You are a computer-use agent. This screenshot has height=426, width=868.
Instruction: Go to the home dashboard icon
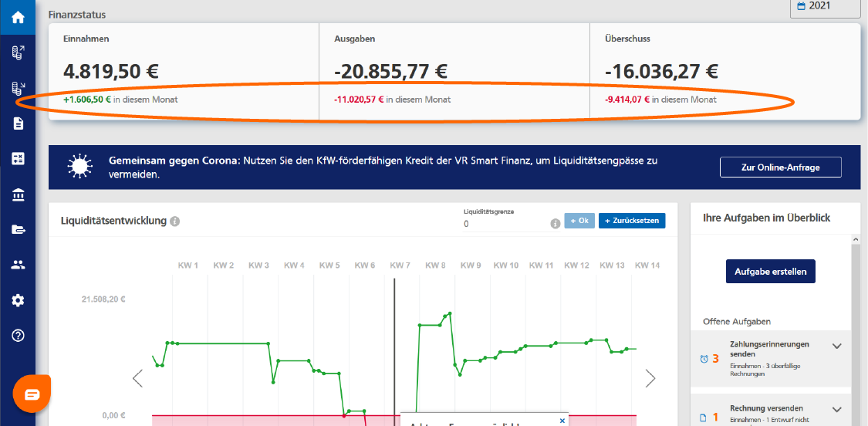coord(18,17)
